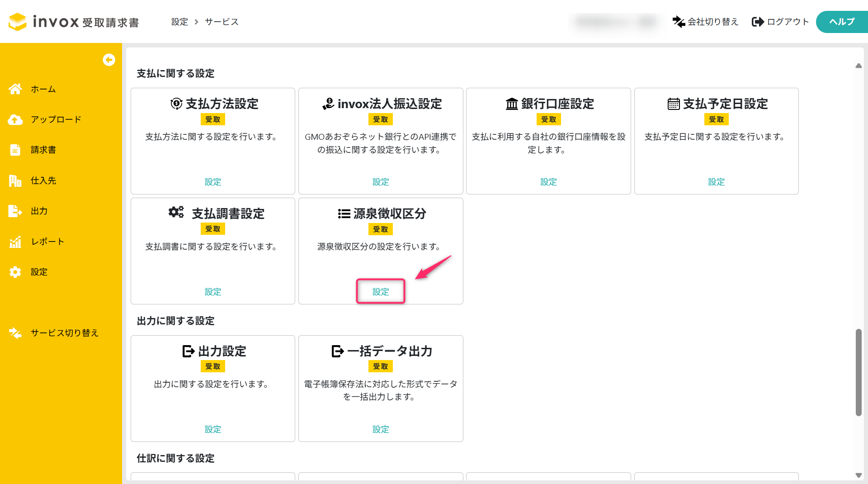Open 設定 link under 銀行口座設定
Image resolution: width=868 pixels, height=484 pixels.
point(548,182)
